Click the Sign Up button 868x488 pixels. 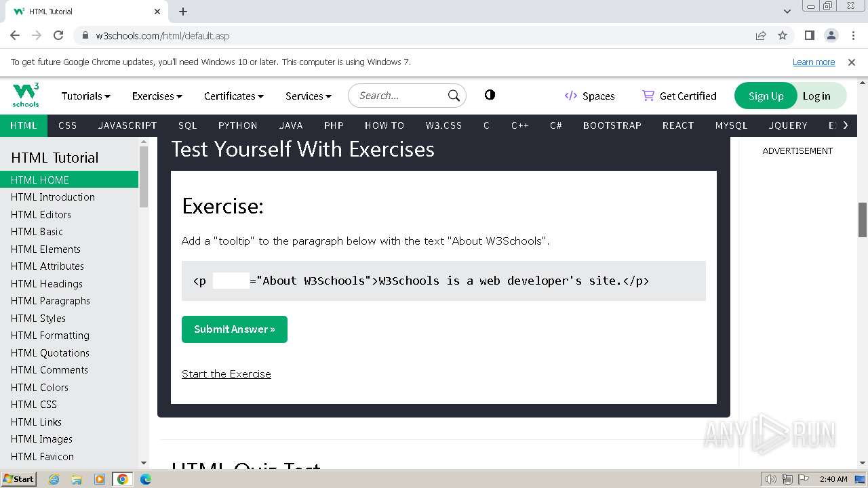pos(766,96)
